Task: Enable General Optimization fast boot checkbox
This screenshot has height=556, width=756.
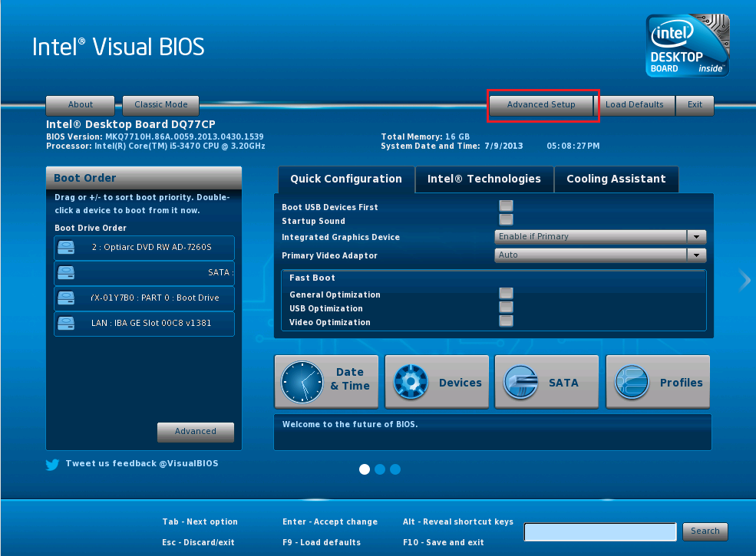Action: 506,293
